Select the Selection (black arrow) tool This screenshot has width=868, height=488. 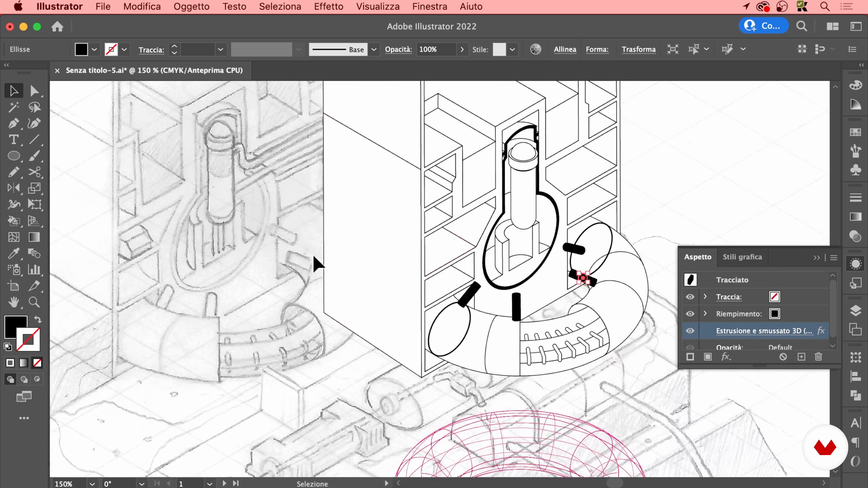[x=14, y=91]
